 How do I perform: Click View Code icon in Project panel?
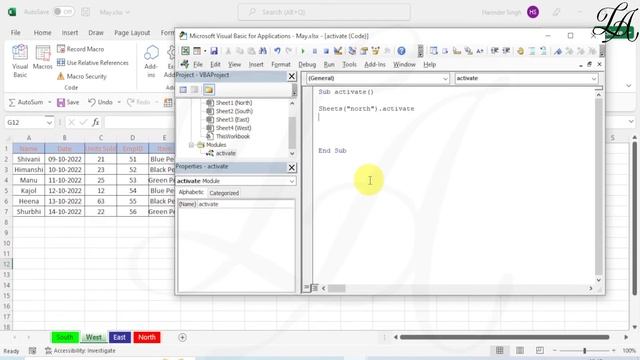(183, 90)
